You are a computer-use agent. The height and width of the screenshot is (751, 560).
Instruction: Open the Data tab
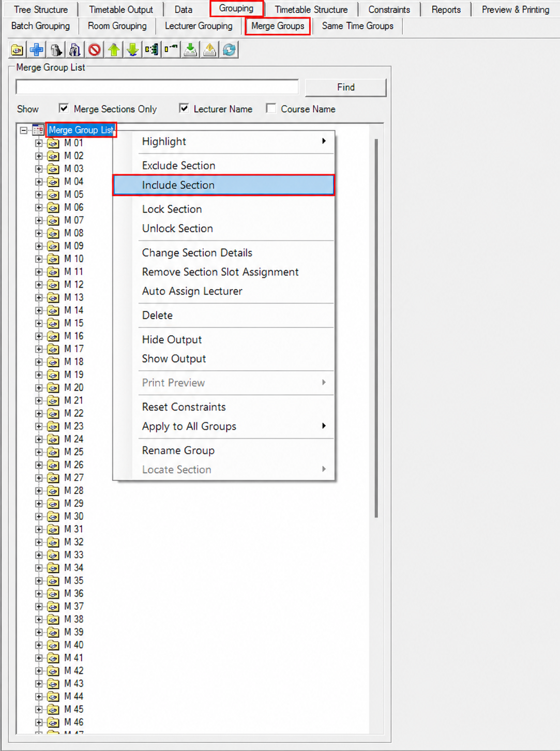pyautogui.click(x=184, y=9)
